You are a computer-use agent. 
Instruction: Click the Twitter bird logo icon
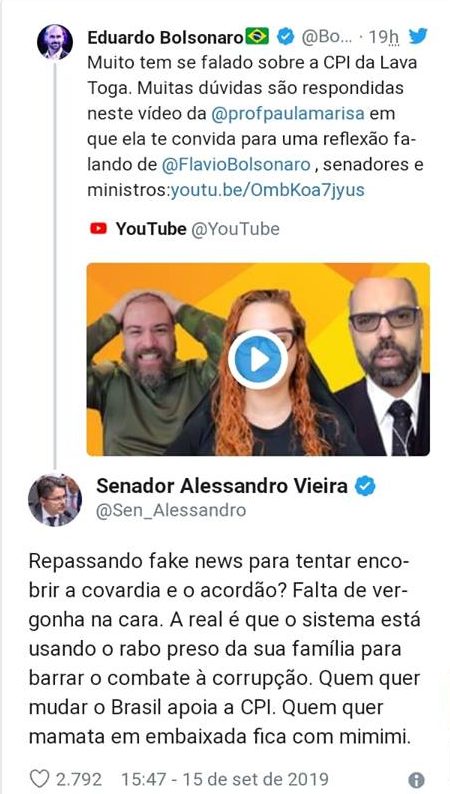(x=419, y=36)
